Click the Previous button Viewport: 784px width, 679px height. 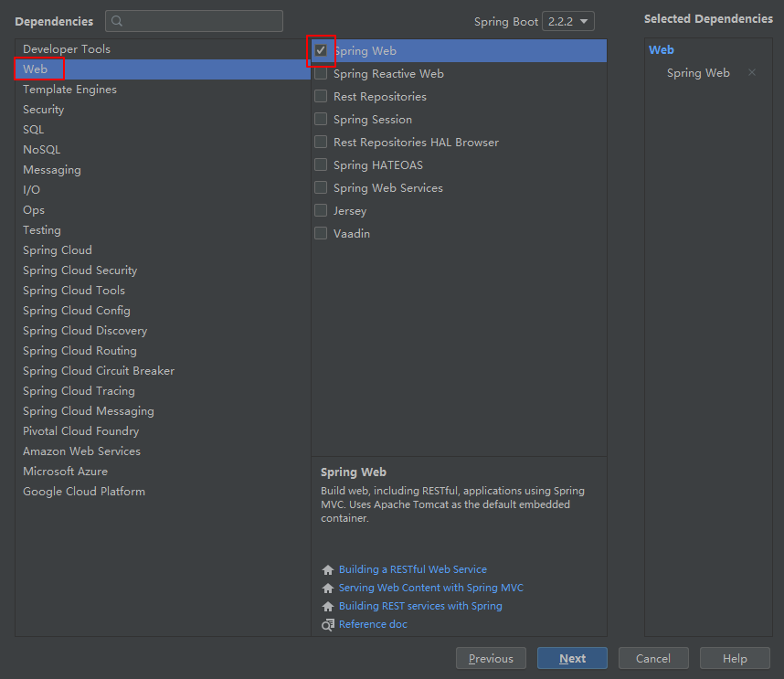(x=491, y=659)
